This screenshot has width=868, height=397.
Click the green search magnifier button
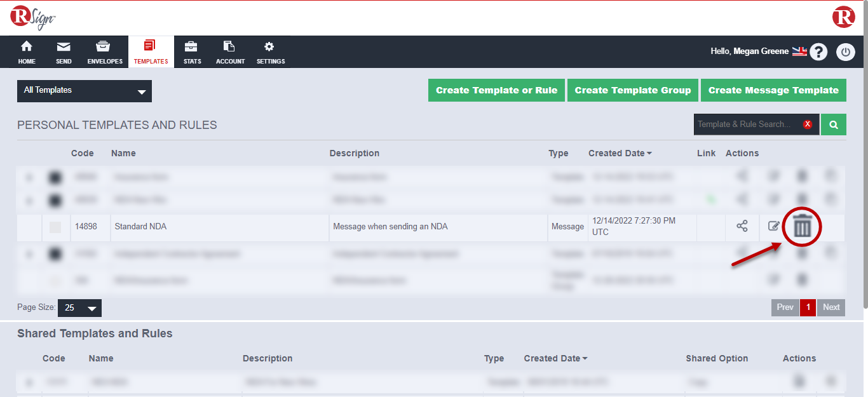pos(833,124)
